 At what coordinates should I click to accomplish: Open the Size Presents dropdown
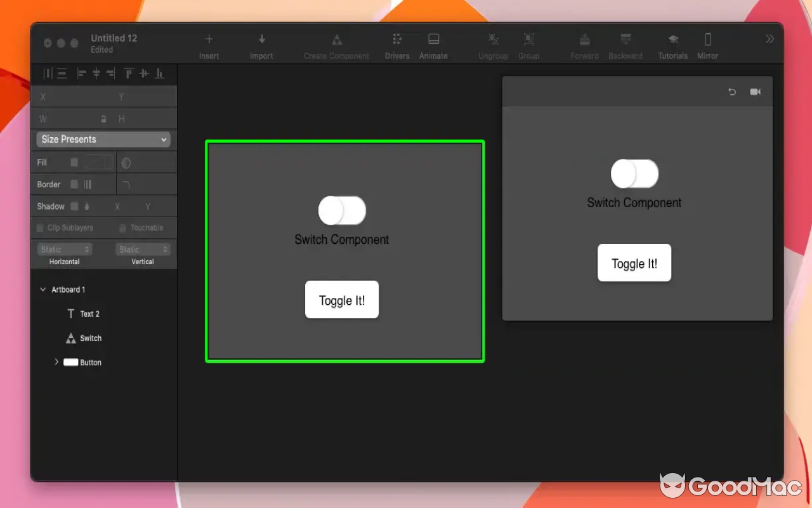103,139
